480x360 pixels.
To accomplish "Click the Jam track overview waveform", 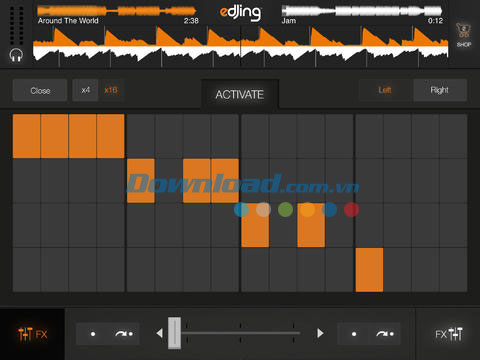I will point(362,11).
